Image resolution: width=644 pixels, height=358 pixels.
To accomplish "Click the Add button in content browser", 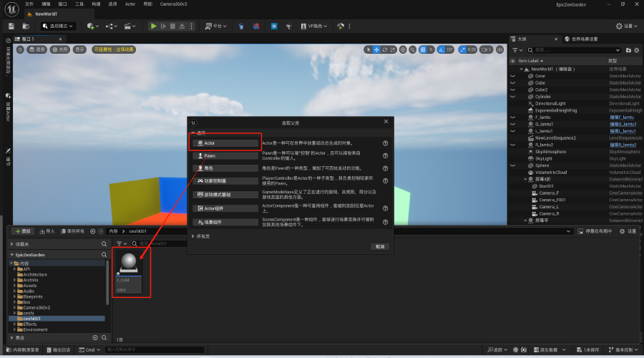I will (x=23, y=231).
